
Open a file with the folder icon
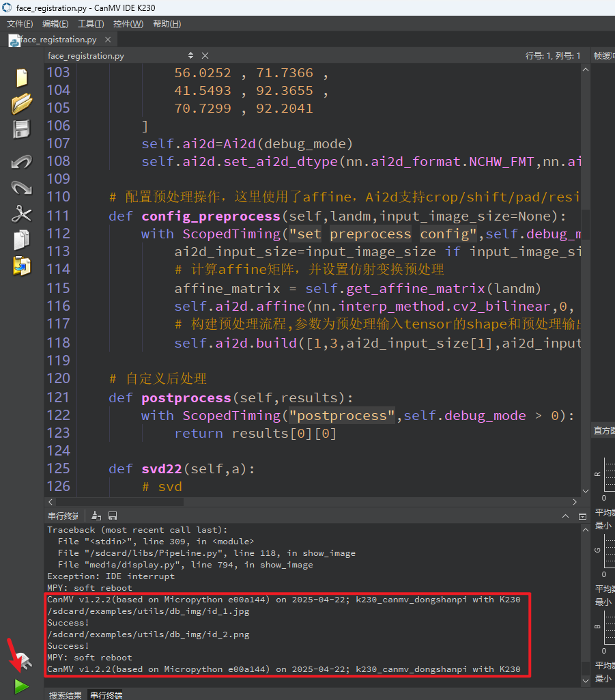click(21, 104)
